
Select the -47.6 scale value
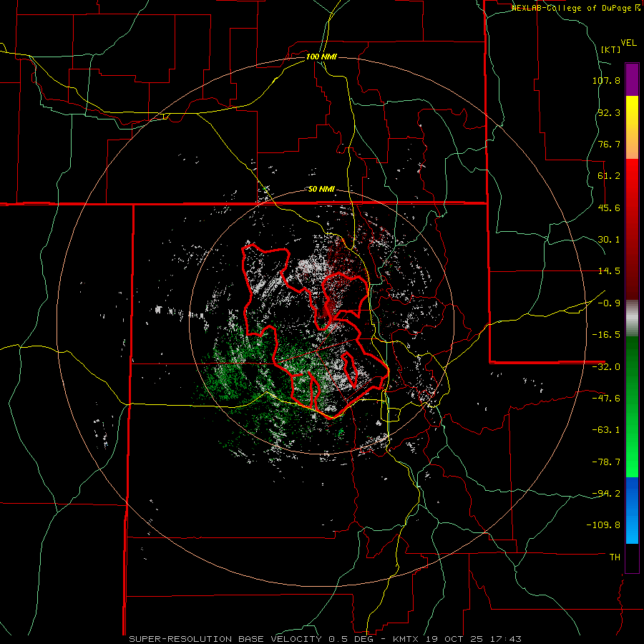tap(606, 399)
